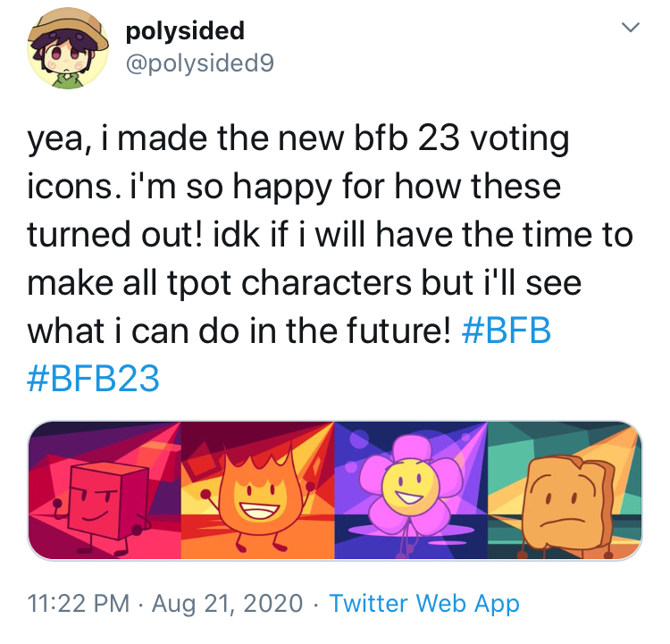Expand the tweet options chevron
Screen dimensions: 670x644
(631, 29)
